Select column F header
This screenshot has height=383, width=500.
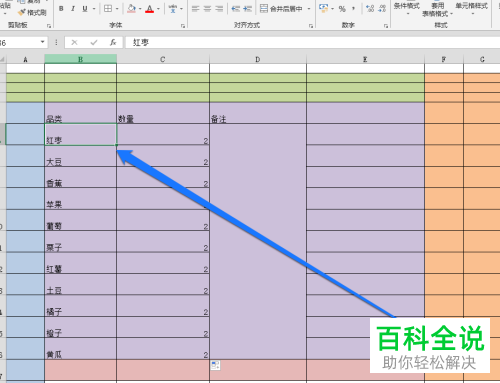[444, 59]
